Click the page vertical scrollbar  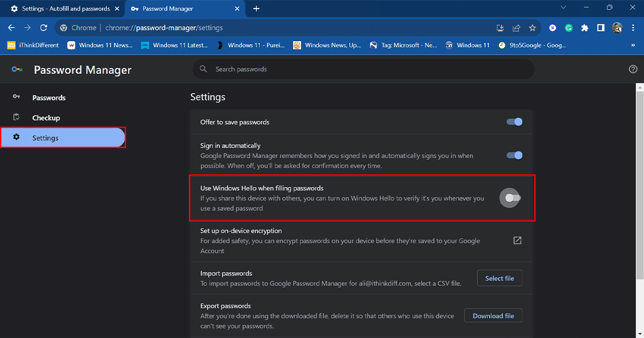click(639, 182)
